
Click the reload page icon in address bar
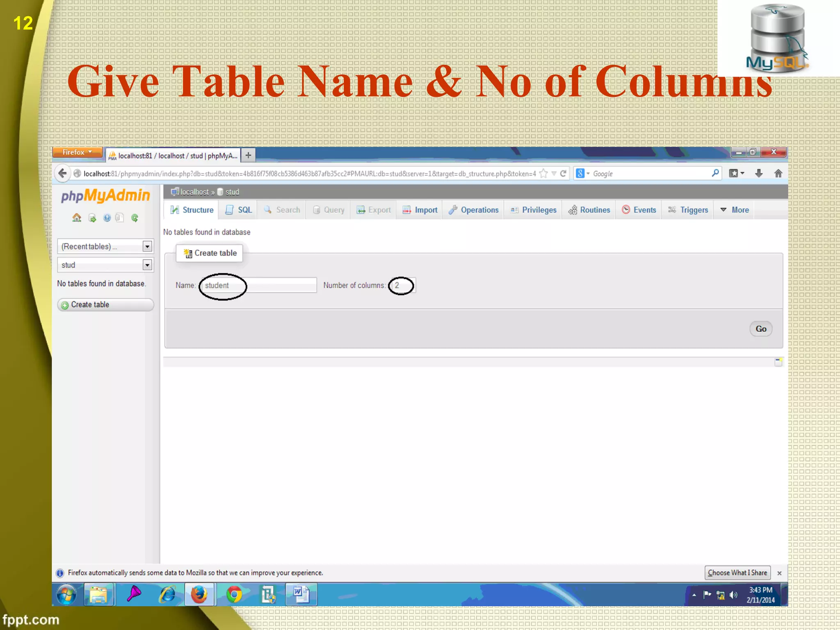click(563, 173)
